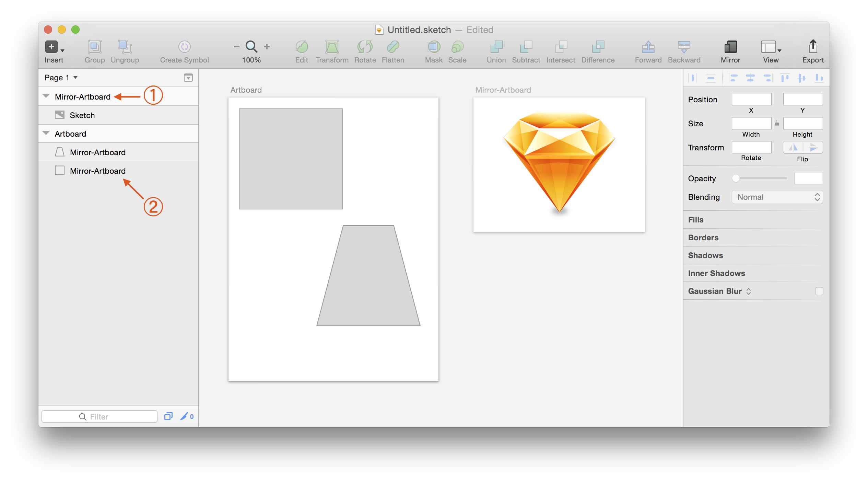Image resolution: width=868 pixels, height=482 pixels.
Task: Click the Shadows section header
Action: (705, 255)
